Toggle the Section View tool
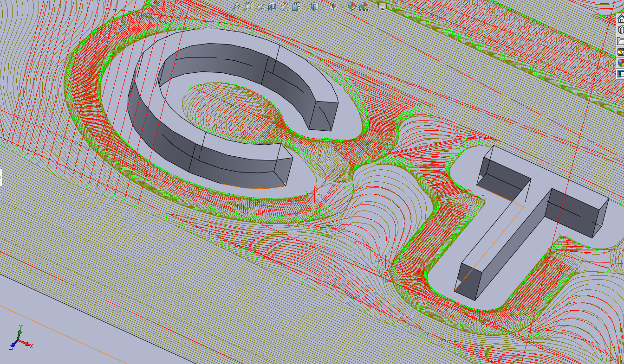 (272, 6)
